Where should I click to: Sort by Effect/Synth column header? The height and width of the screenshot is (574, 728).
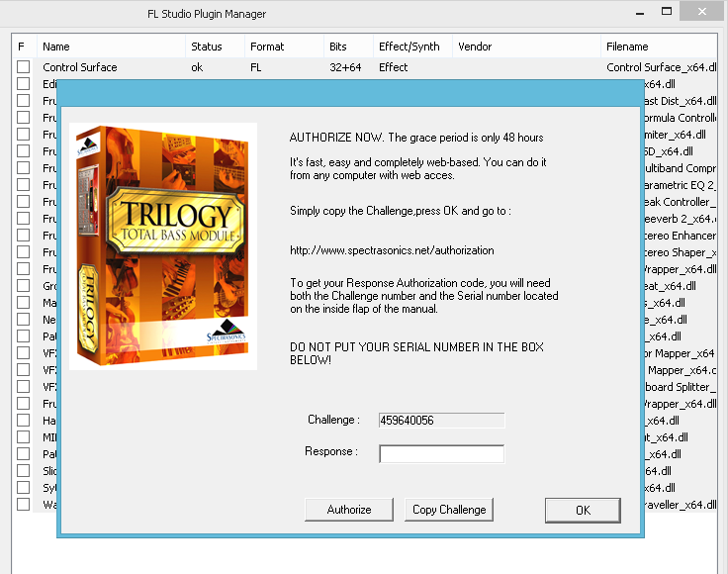pos(409,47)
